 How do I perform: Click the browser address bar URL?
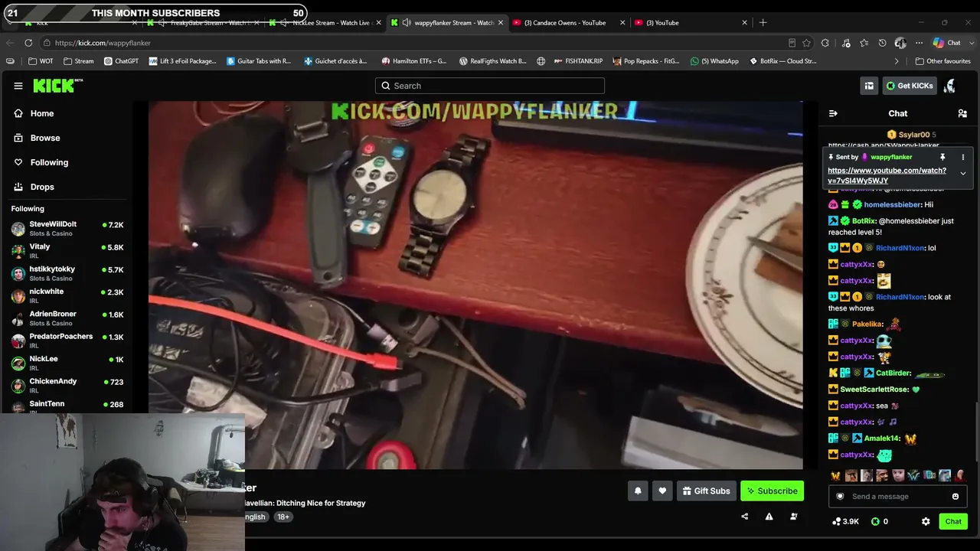pos(103,43)
